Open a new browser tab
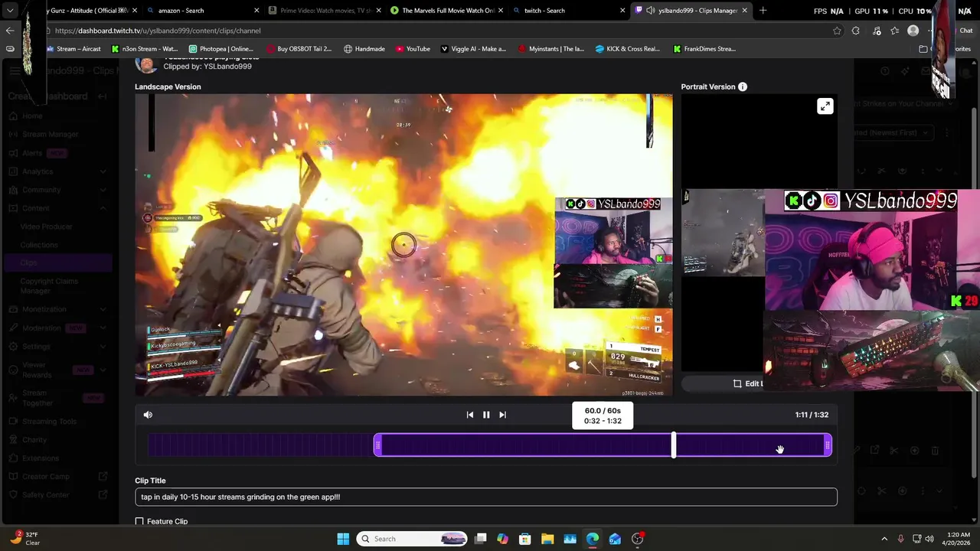 coord(763,11)
